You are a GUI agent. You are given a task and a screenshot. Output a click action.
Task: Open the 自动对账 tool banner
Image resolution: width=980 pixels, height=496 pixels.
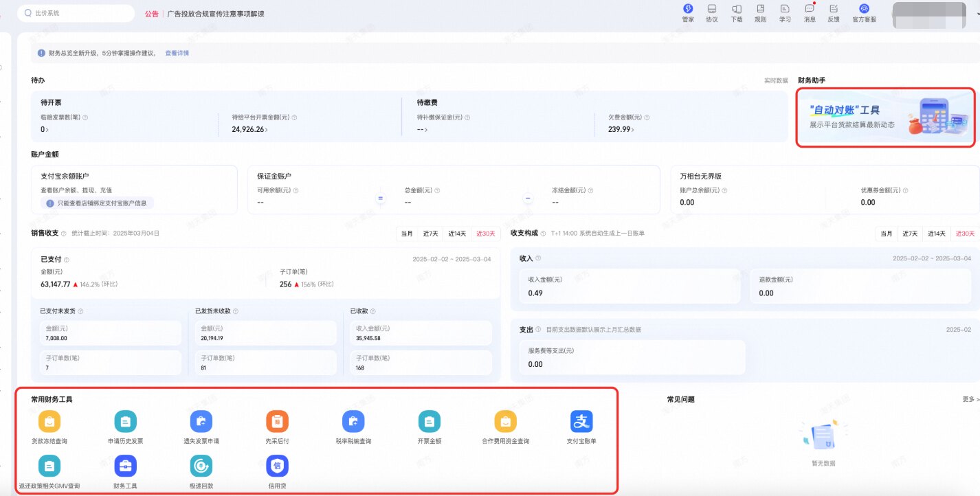click(x=886, y=117)
